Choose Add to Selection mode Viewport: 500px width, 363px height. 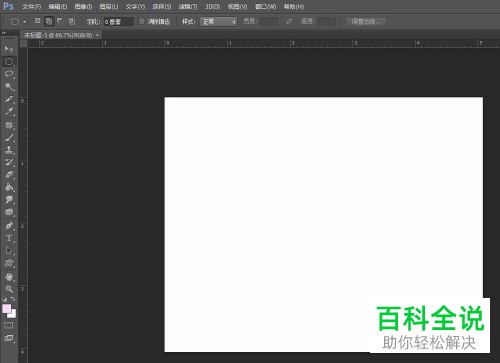click(x=49, y=21)
